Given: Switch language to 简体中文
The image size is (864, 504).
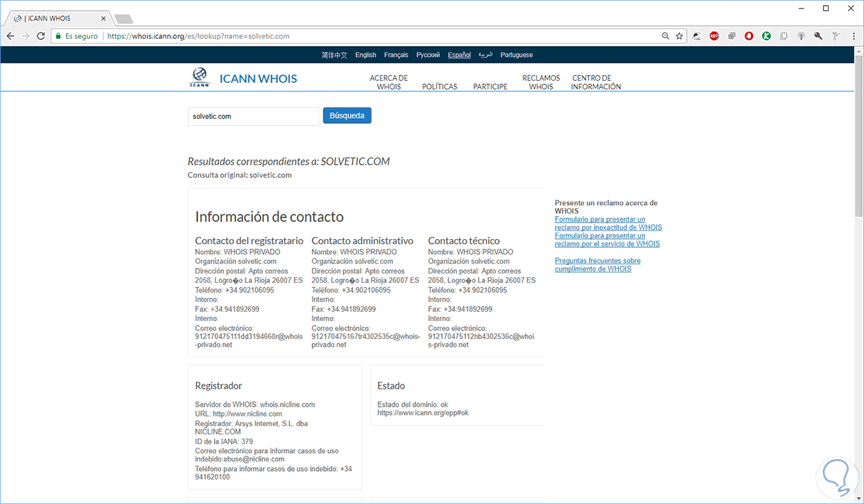Looking at the screenshot, I should pyautogui.click(x=334, y=55).
